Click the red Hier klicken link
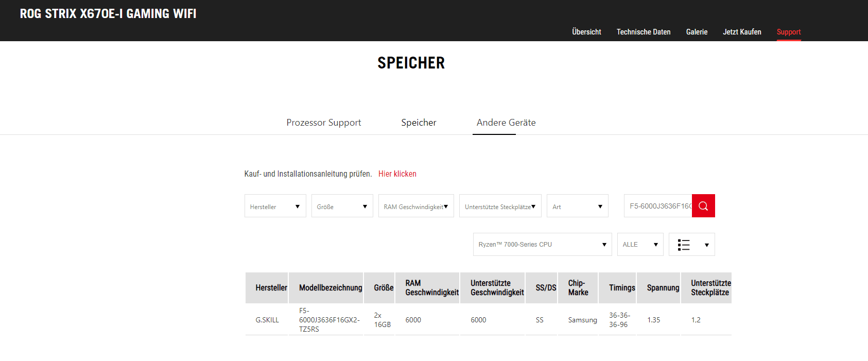Image resolution: width=868 pixels, height=361 pixels. point(397,174)
